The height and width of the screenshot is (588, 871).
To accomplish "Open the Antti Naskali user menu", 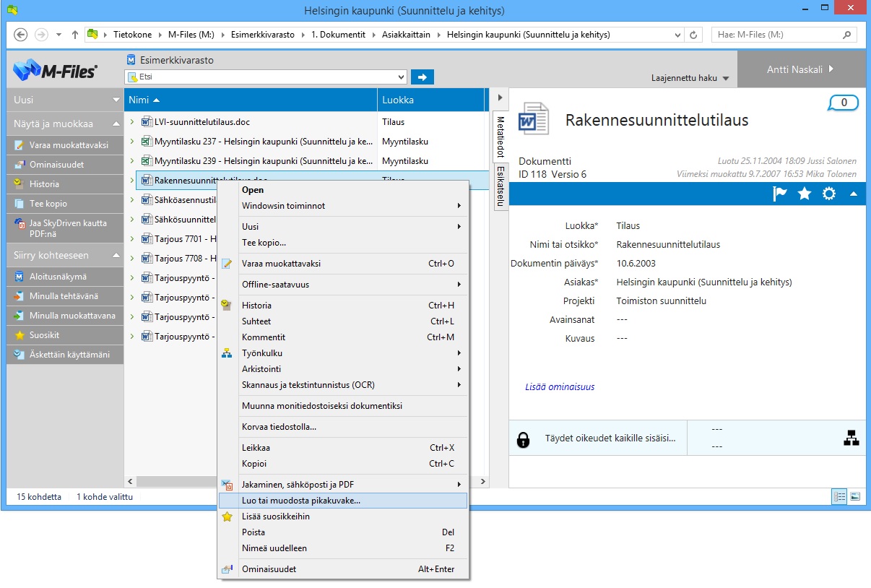I will [800, 69].
